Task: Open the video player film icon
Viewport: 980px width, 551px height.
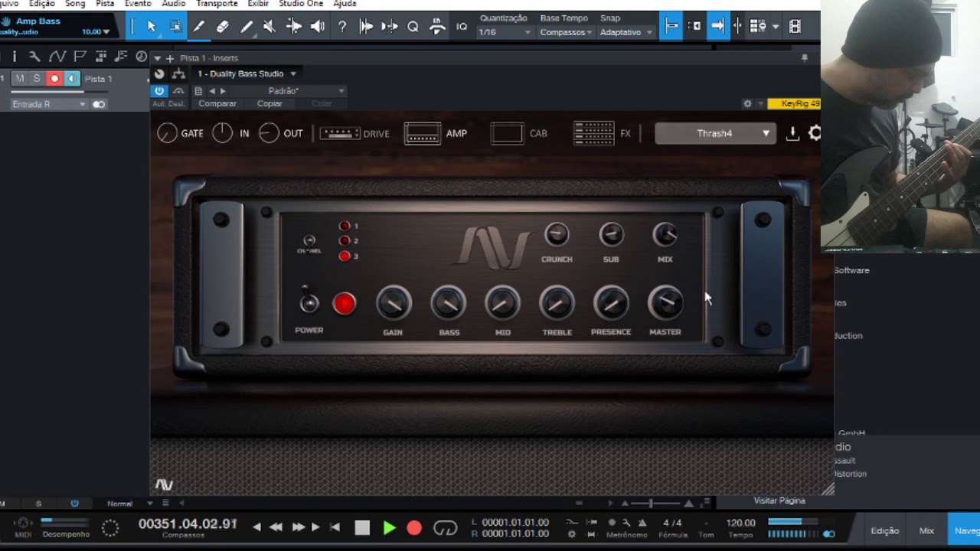Action: tap(795, 27)
